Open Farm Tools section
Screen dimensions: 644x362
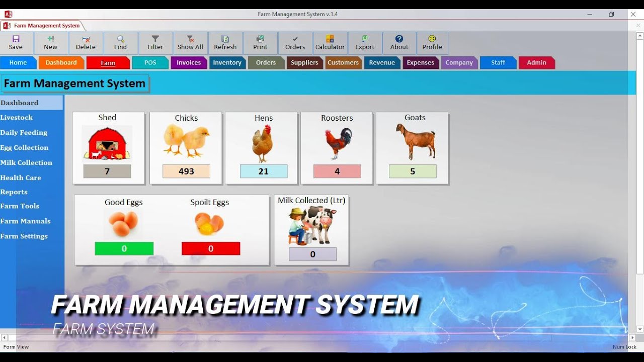(x=20, y=206)
